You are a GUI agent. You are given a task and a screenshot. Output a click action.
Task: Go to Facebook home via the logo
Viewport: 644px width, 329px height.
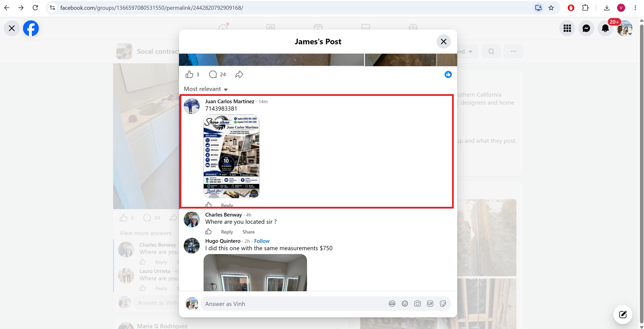click(31, 28)
